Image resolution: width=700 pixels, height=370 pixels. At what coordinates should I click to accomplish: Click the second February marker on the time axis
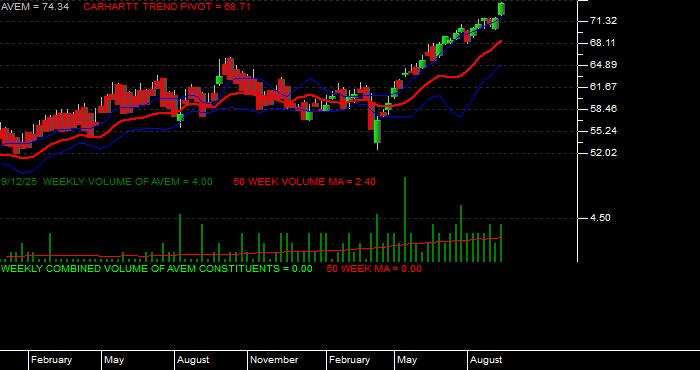tap(349, 360)
